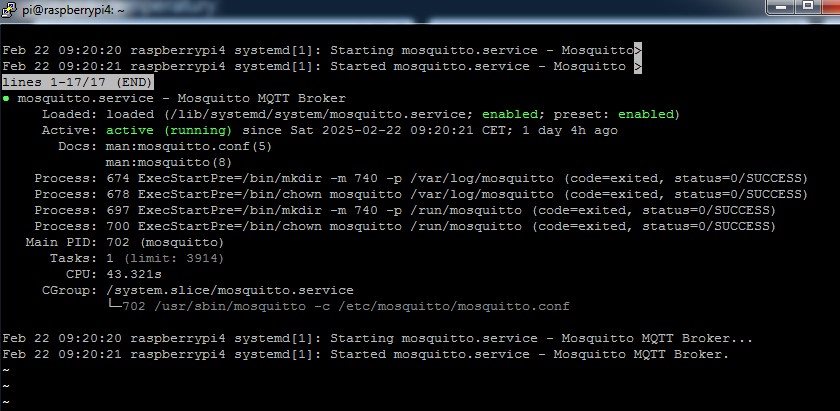Open the PuTTY system menu icon
Screen dimensions: 840x411
tap(9, 9)
